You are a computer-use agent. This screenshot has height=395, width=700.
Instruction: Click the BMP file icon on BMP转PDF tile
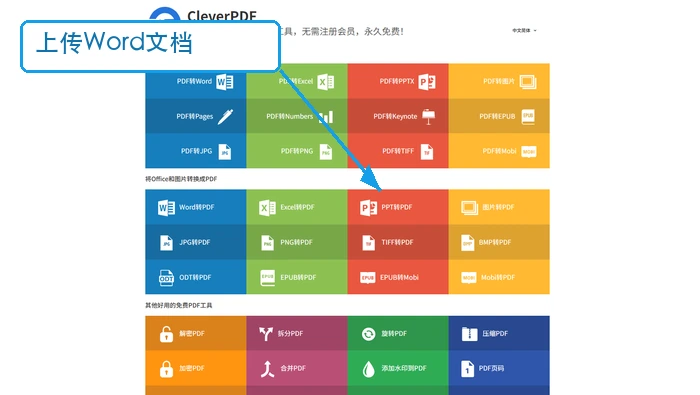(467, 243)
